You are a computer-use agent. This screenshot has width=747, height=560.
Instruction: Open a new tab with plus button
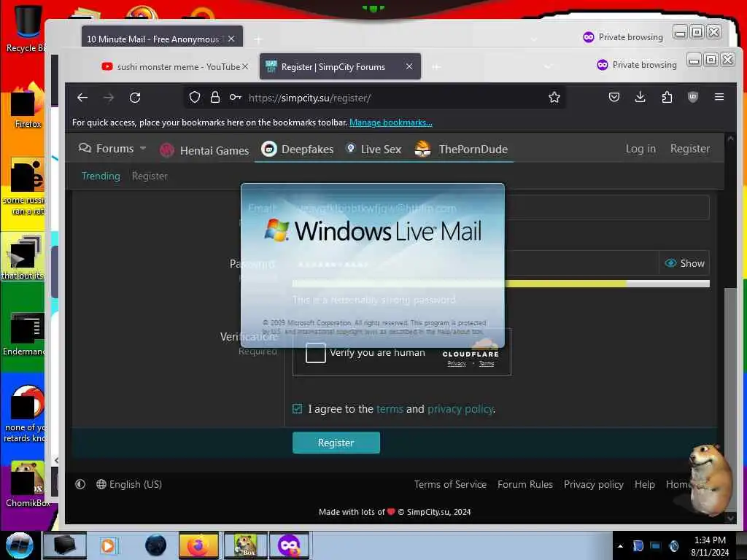pos(436,66)
